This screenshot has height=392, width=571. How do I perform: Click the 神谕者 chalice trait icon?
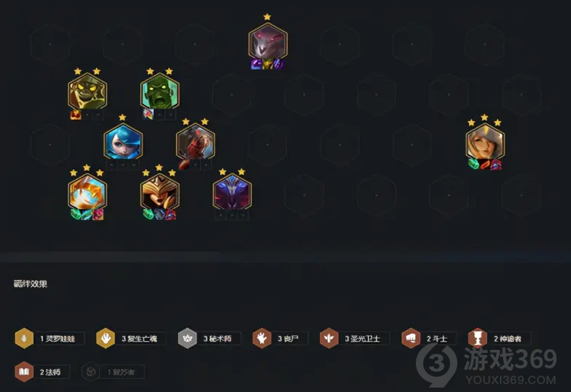click(x=478, y=338)
